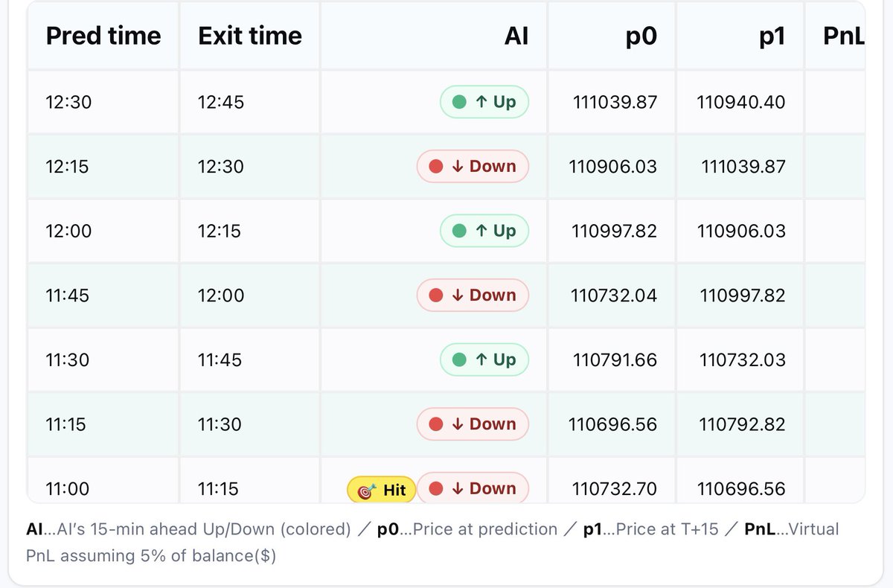Click the Up badge in 12:00 row

pos(484,231)
